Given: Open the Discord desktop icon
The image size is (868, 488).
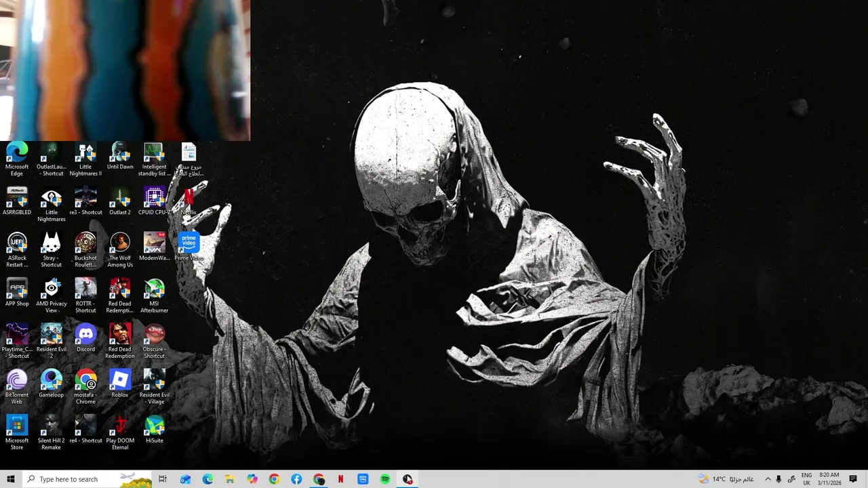Looking at the screenshot, I should (85, 338).
